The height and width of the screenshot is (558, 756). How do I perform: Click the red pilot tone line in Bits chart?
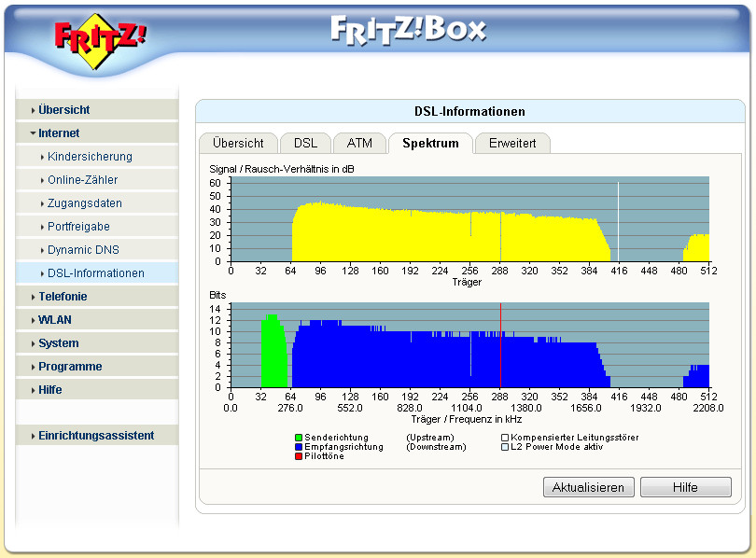[500, 345]
